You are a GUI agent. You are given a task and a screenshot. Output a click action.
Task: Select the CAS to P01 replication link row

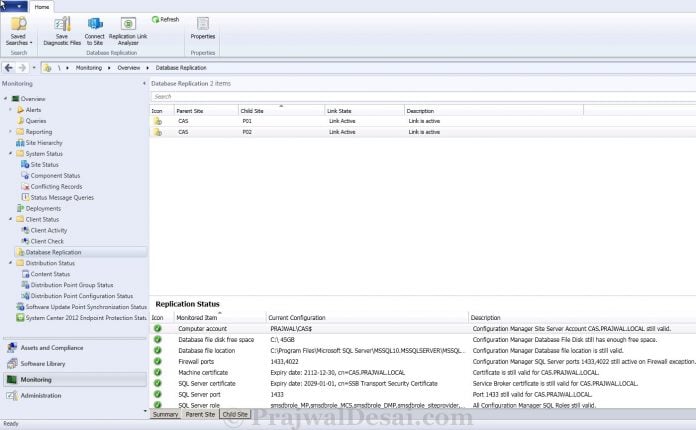(x=423, y=121)
